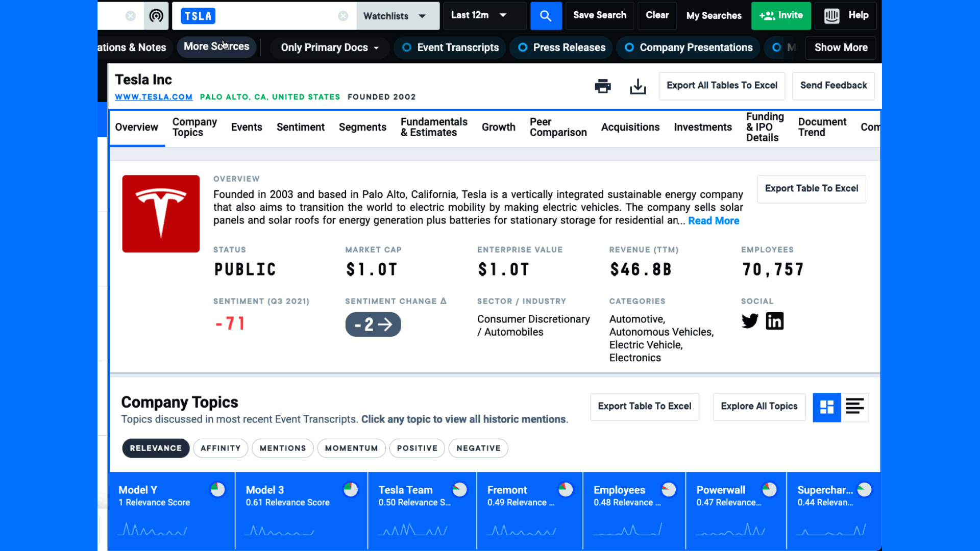Screen dimensions: 980x551
Task: Click the Model 3 pie chart icon
Action: click(x=351, y=490)
